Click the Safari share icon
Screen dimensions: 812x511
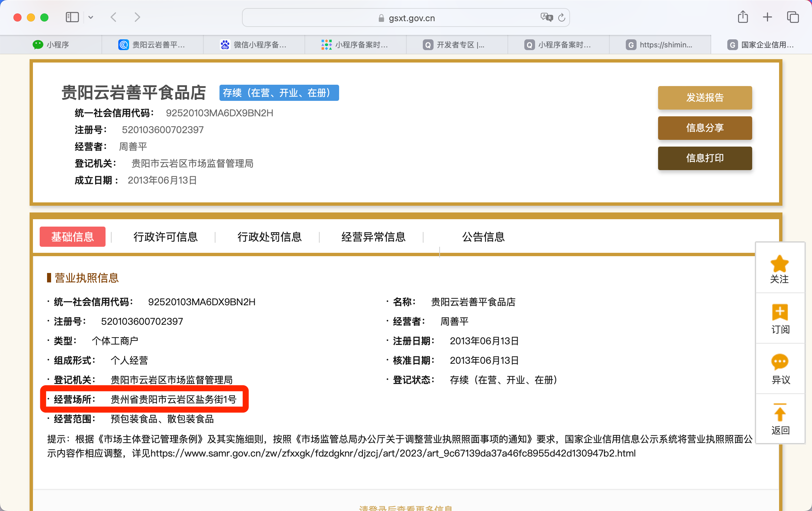(x=742, y=17)
